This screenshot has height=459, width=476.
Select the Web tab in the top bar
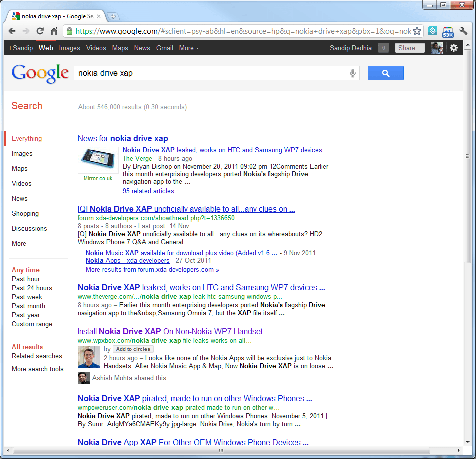46,48
